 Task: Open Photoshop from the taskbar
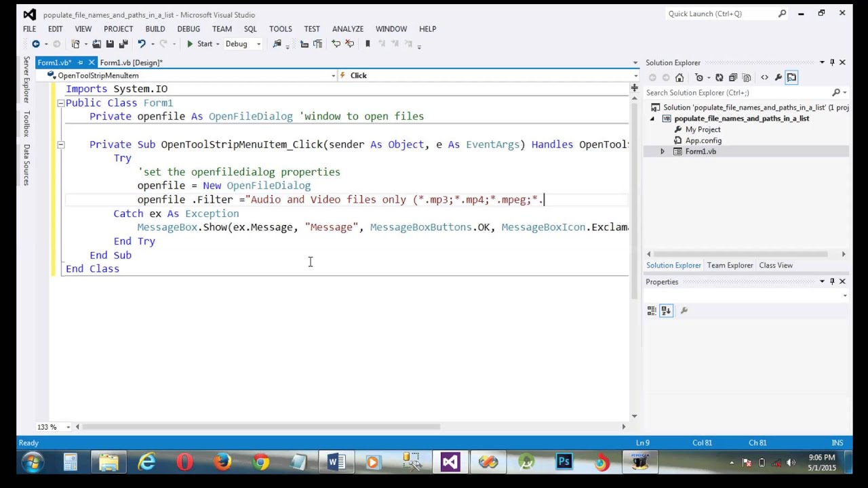pos(564,463)
